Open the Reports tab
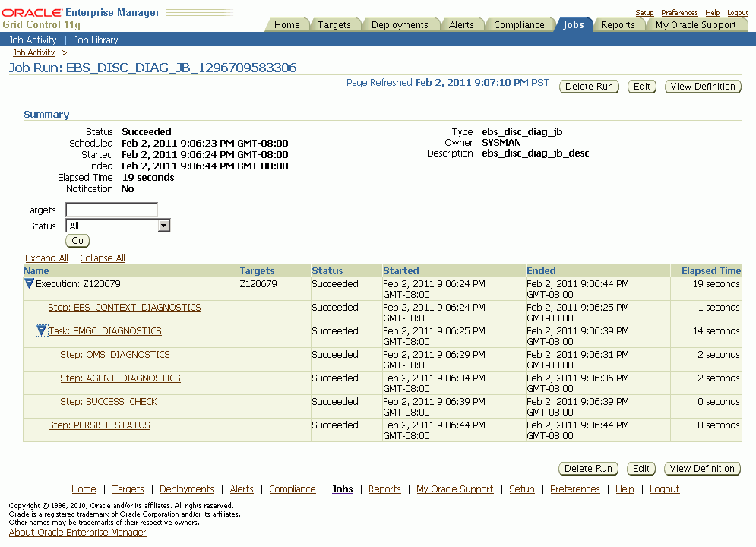This screenshot has height=547, width=756. point(618,24)
